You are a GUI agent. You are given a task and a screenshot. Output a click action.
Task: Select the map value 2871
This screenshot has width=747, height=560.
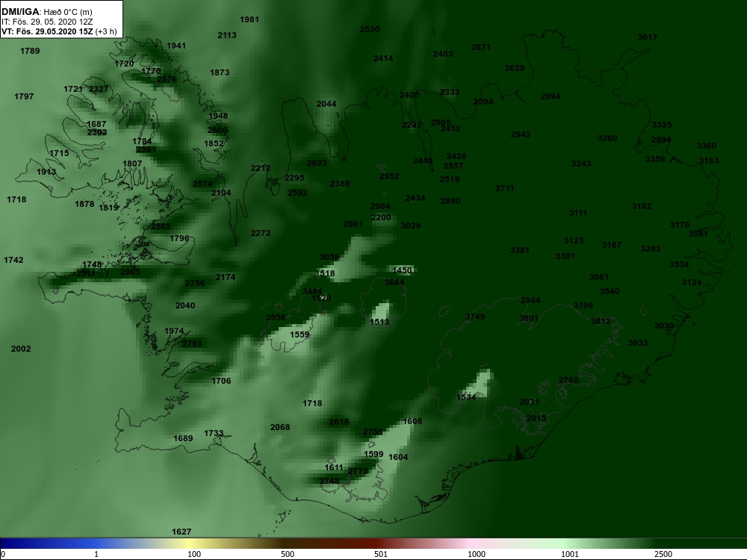(480, 47)
